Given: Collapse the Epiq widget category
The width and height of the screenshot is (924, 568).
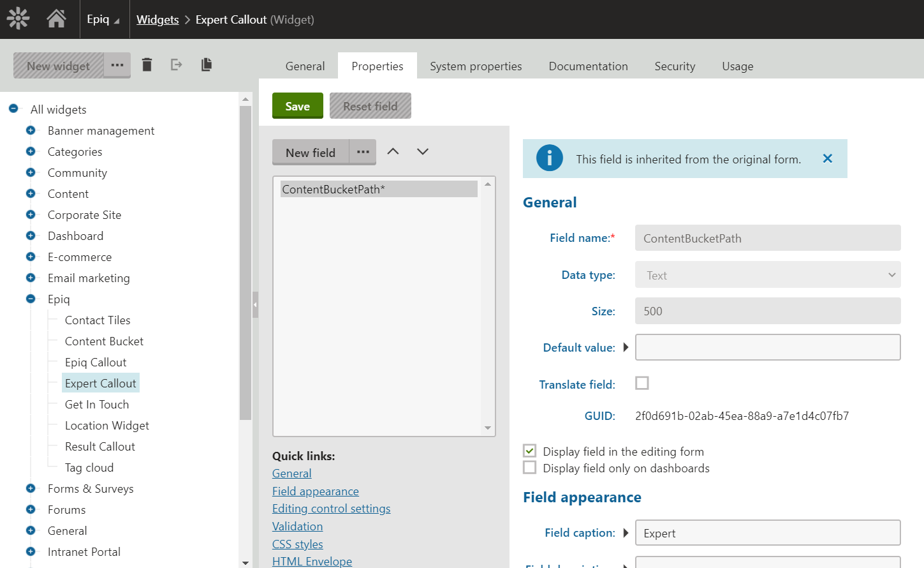Looking at the screenshot, I should (x=31, y=299).
